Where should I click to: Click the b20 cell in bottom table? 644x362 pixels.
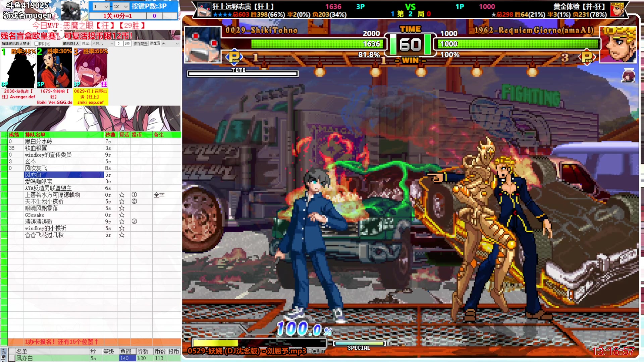coord(145,358)
